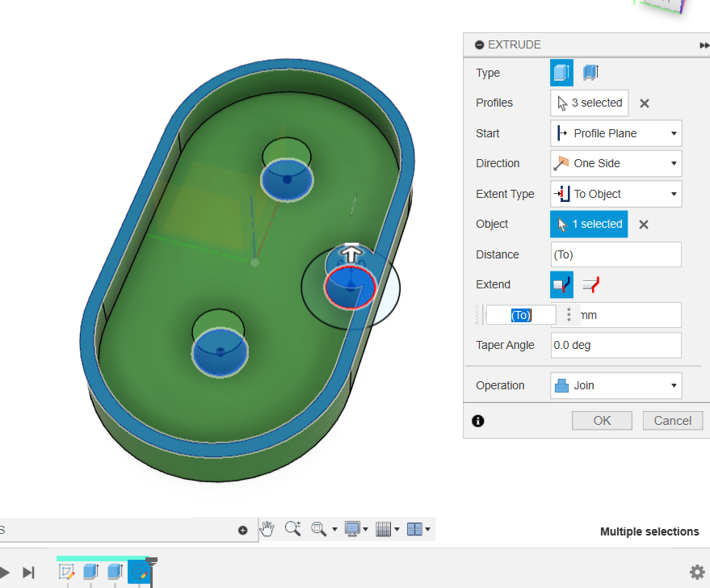Screen dimensions: 710x588
Task: Click the pan hand tool
Action: pos(267,529)
